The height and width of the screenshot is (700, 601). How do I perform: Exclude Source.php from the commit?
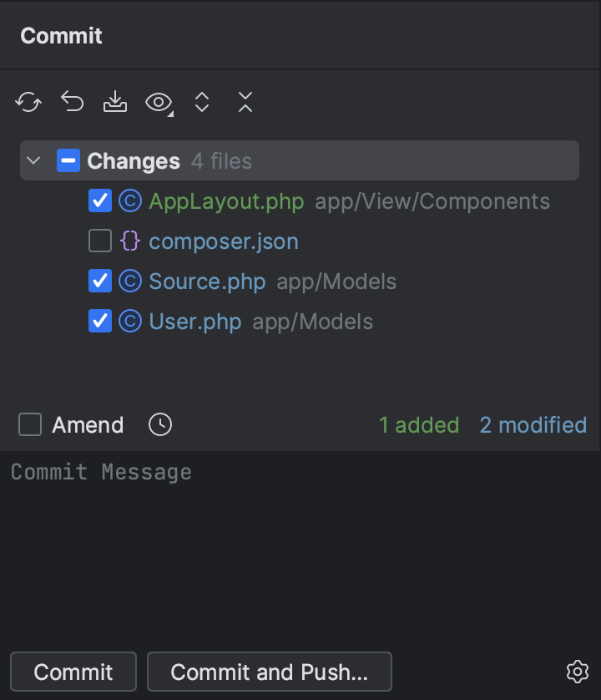click(99, 281)
